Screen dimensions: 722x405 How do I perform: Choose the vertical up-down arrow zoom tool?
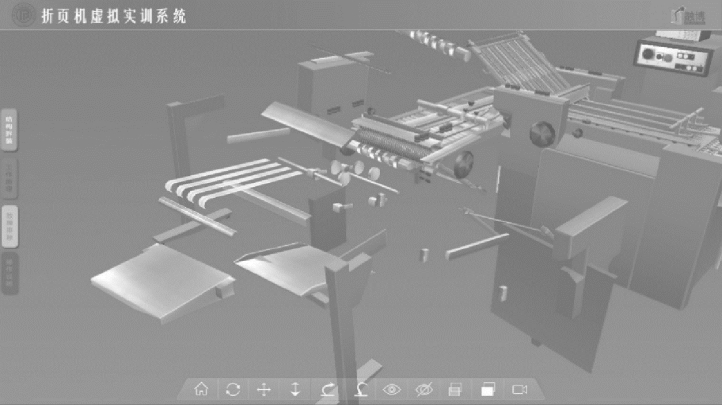click(x=295, y=389)
